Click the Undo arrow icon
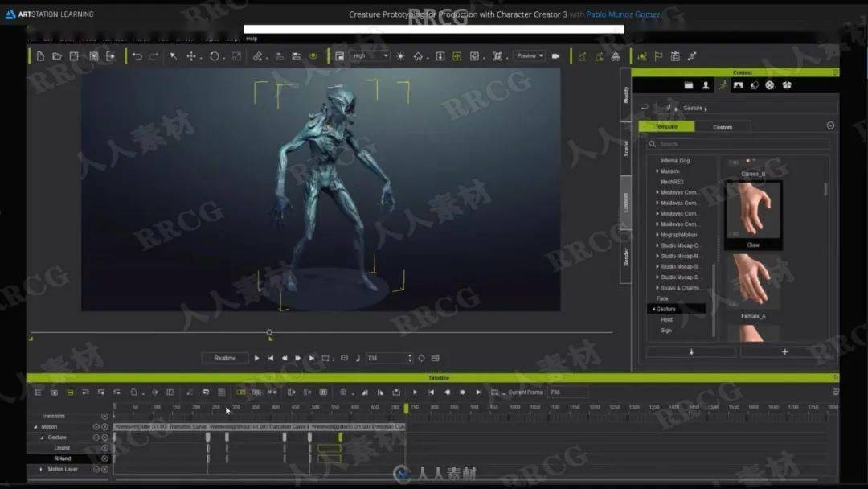 pyautogui.click(x=137, y=56)
